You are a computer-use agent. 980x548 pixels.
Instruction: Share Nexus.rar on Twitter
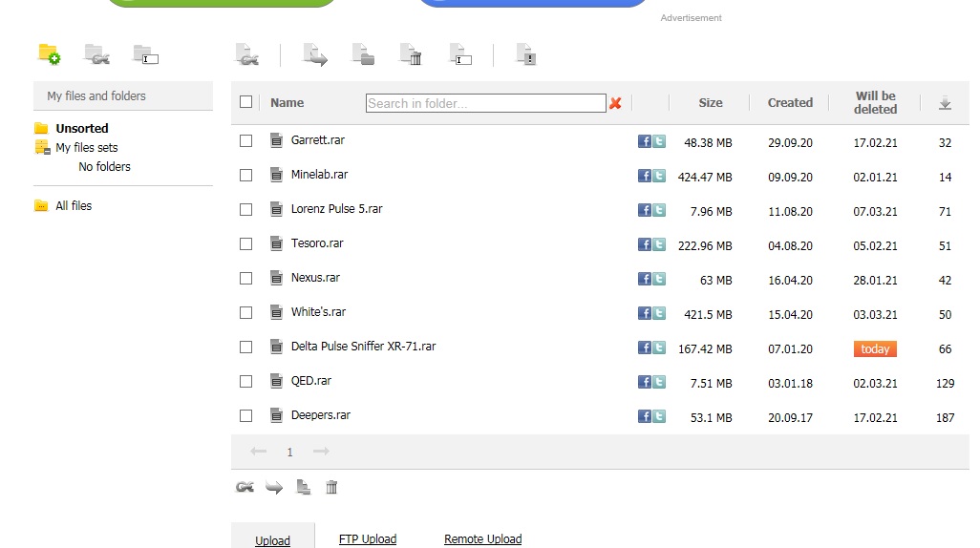pos(659,279)
